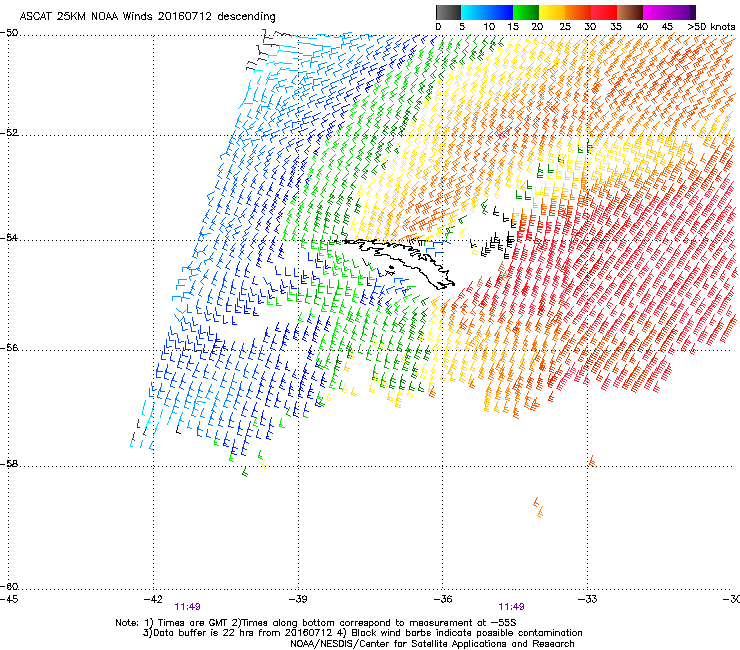Click the green 15-20 knots legend segment
The width and height of the screenshot is (740, 650).
click(x=526, y=12)
